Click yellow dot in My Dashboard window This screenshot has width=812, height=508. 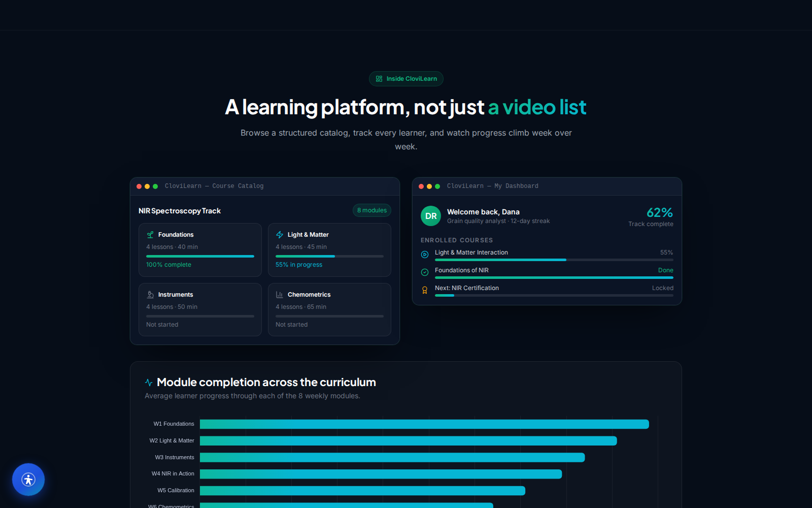click(x=429, y=186)
